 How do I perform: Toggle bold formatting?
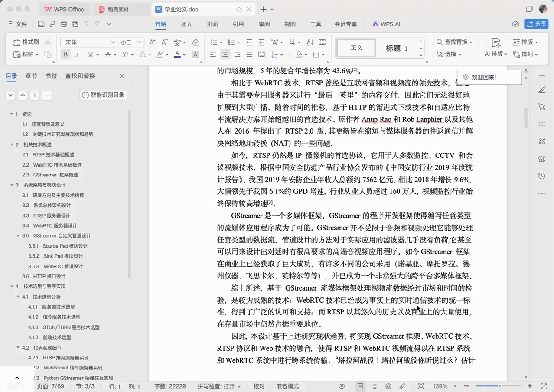(65, 54)
